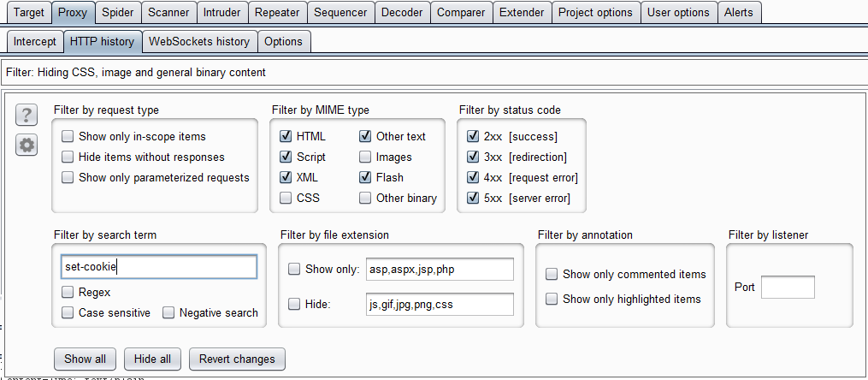
Task: Check the Hide file extension checkbox
Action: 294,304
